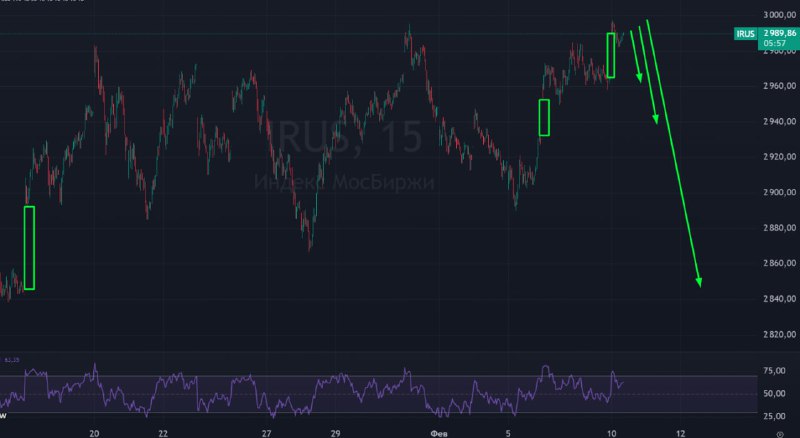Select the RSI value 63,35 legend
This screenshot has height=438, width=800.
click(12, 360)
